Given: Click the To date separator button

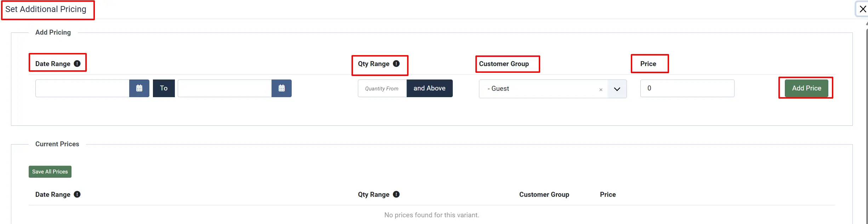Looking at the screenshot, I should [x=164, y=88].
